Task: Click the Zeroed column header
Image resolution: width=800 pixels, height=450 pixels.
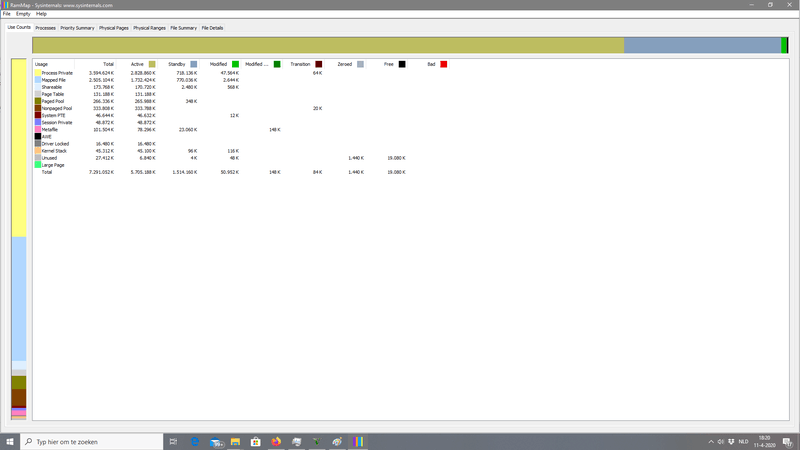Action: pyautogui.click(x=345, y=64)
